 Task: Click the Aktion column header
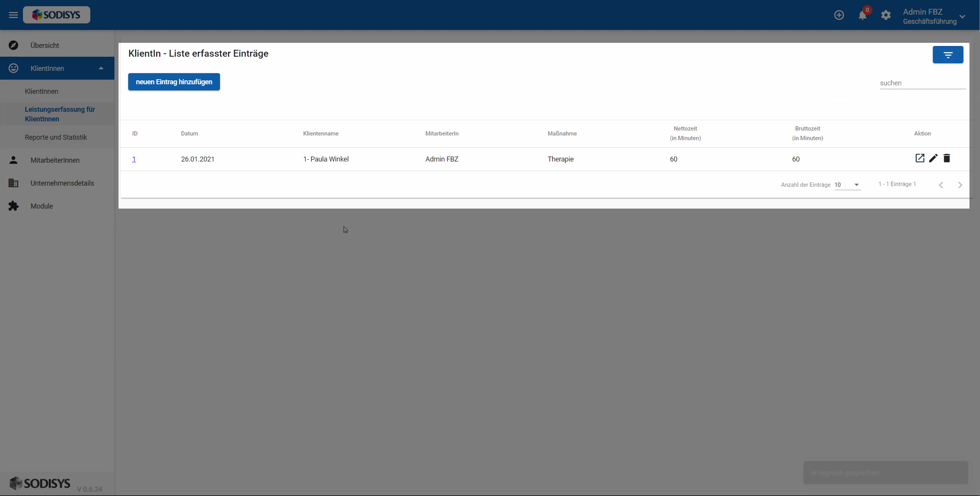922,133
